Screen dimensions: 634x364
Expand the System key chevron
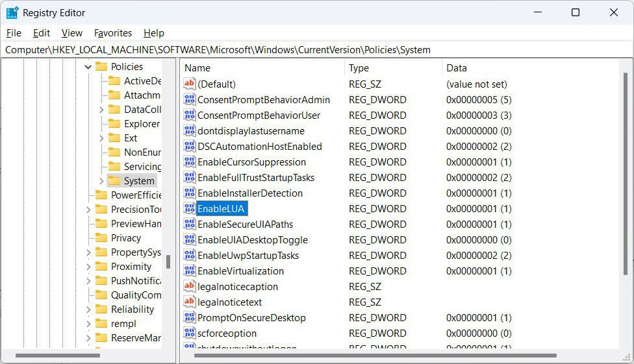click(101, 181)
